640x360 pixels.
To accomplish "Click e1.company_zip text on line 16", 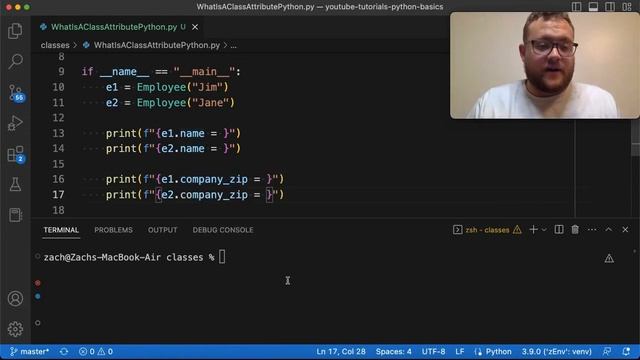I will pyautogui.click(x=204, y=179).
